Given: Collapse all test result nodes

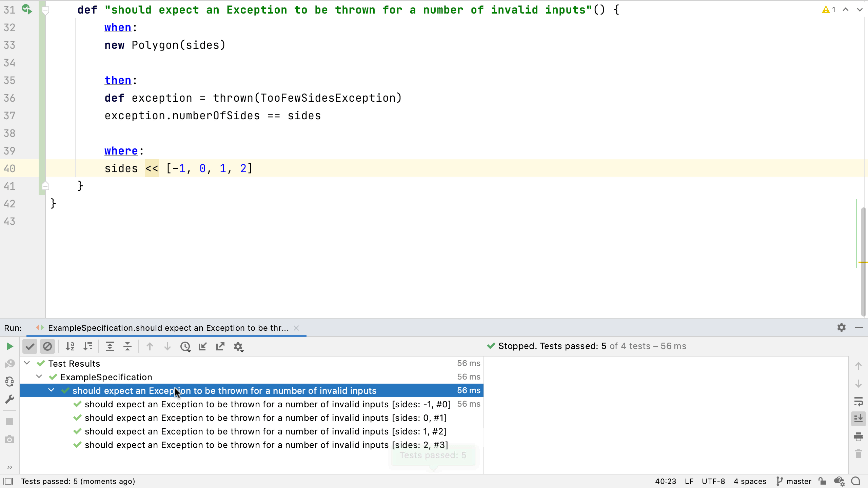Looking at the screenshot, I should [x=127, y=346].
